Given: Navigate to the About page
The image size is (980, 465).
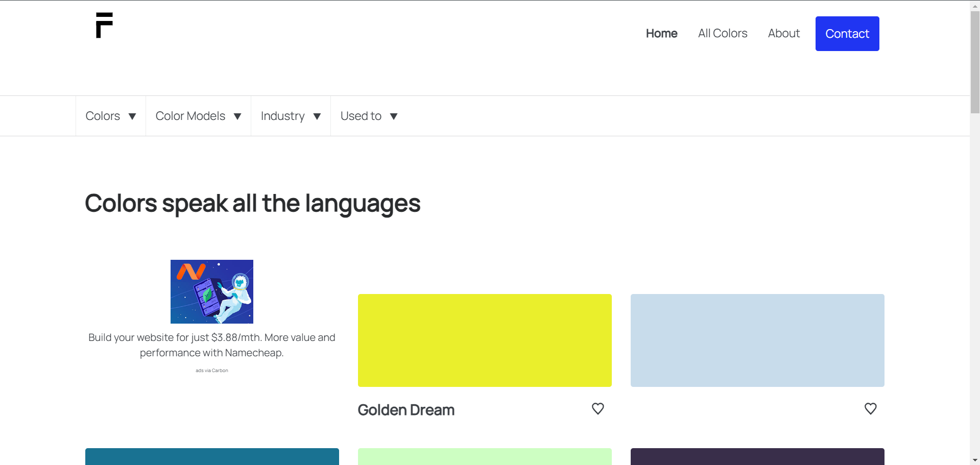Looking at the screenshot, I should (x=783, y=34).
